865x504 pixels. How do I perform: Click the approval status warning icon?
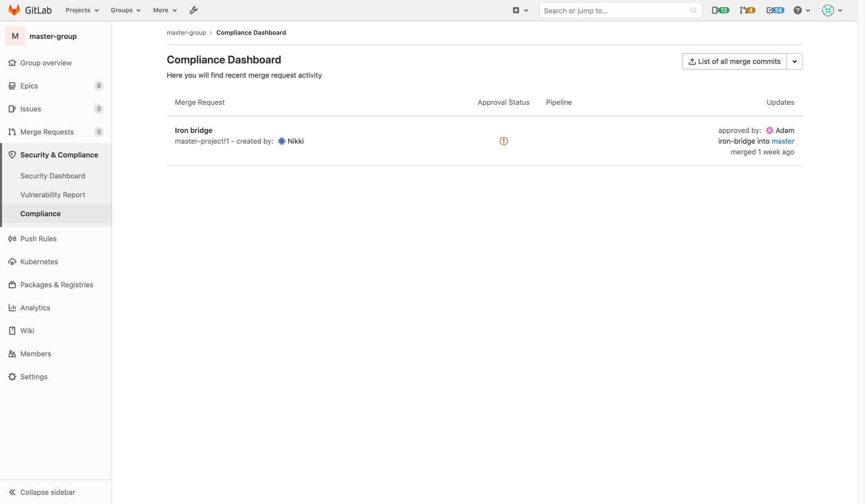point(504,141)
